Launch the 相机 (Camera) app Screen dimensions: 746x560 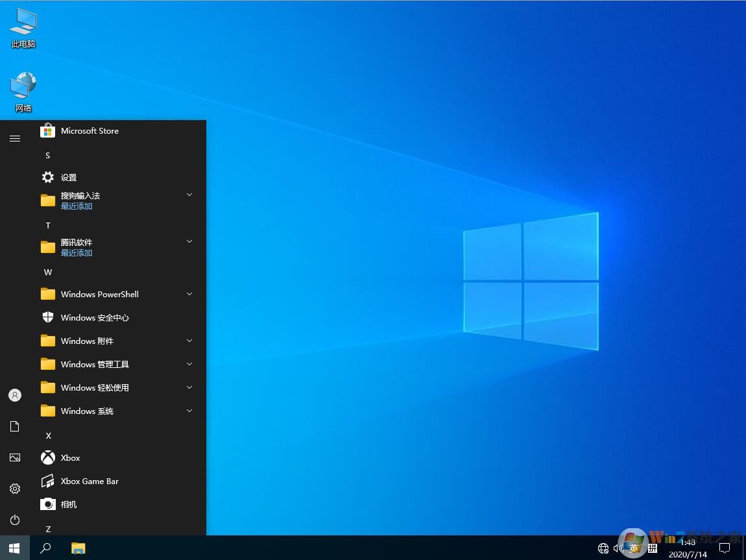point(68,504)
